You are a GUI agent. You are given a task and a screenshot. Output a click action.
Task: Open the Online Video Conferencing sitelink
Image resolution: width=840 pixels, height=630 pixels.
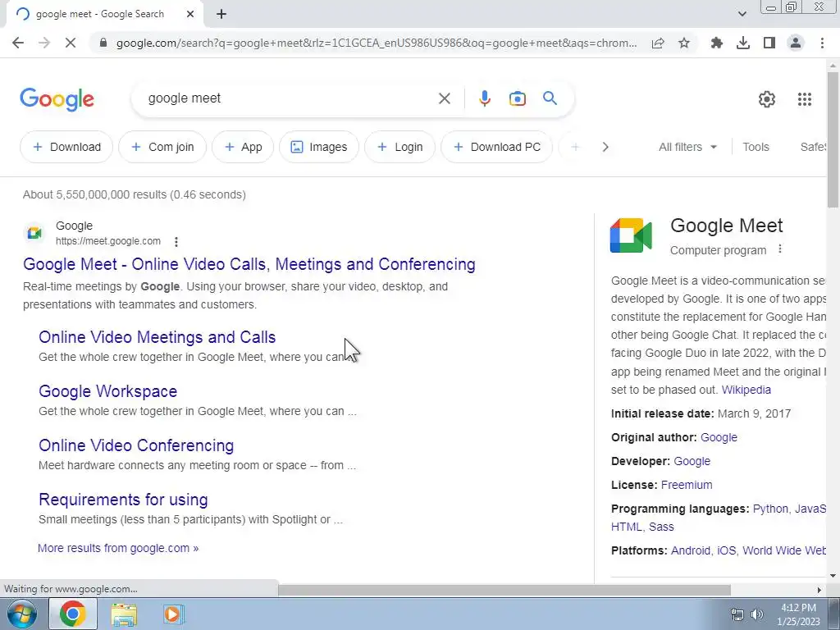pos(136,445)
